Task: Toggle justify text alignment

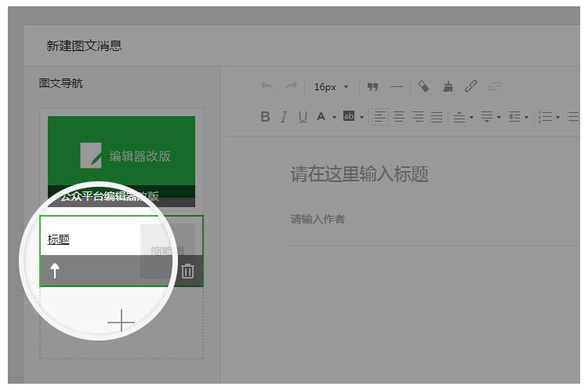Action: tap(437, 117)
